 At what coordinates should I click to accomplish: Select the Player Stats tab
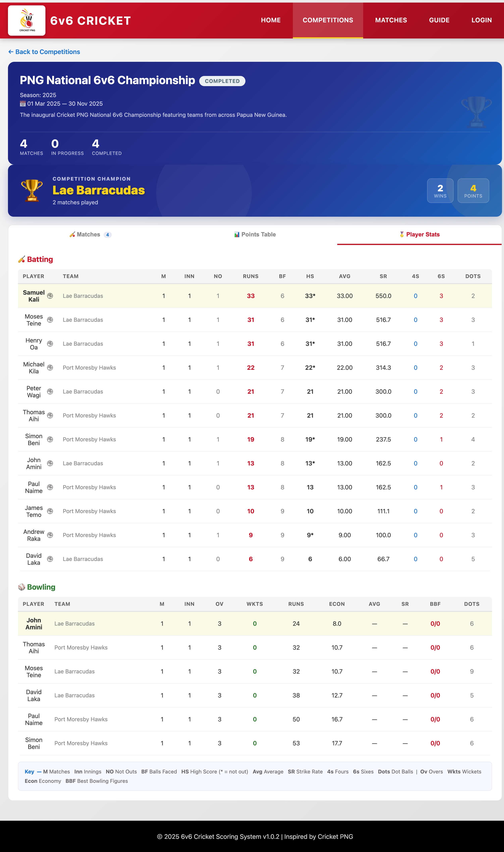point(419,234)
